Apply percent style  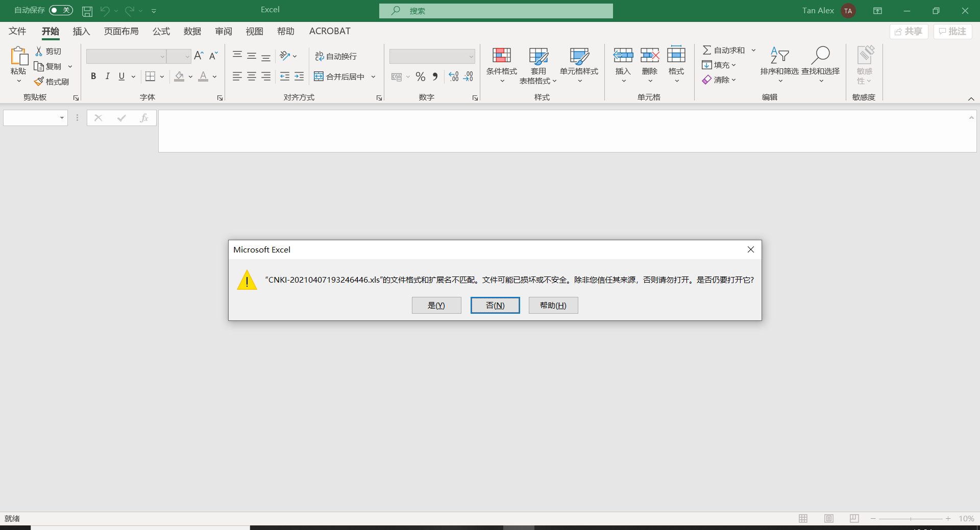(421, 77)
